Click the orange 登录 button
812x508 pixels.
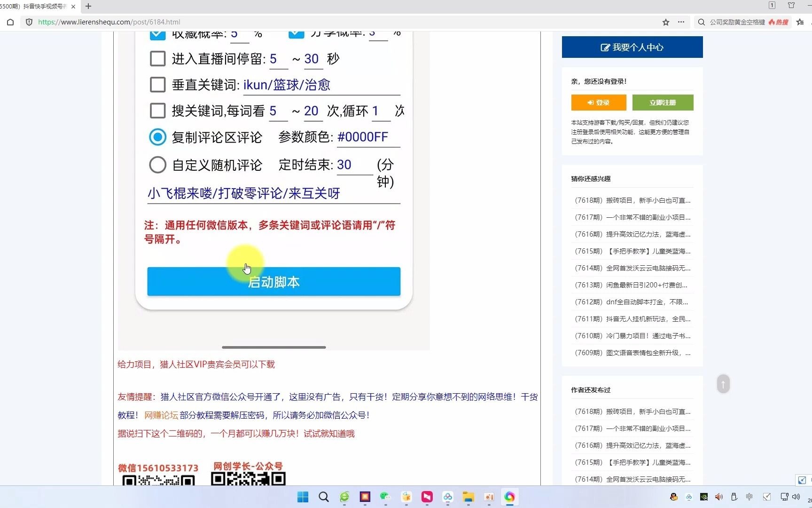coord(598,103)
